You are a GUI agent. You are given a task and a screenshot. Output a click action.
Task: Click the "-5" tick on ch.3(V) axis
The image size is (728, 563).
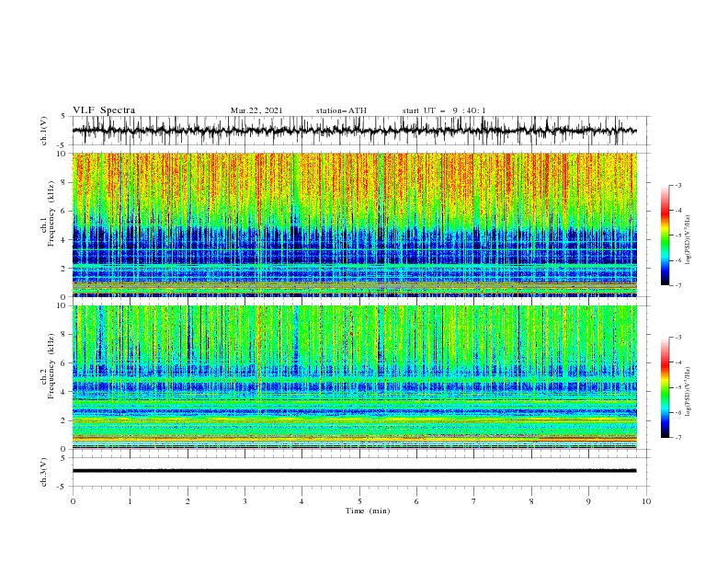(x=63, y=487)
